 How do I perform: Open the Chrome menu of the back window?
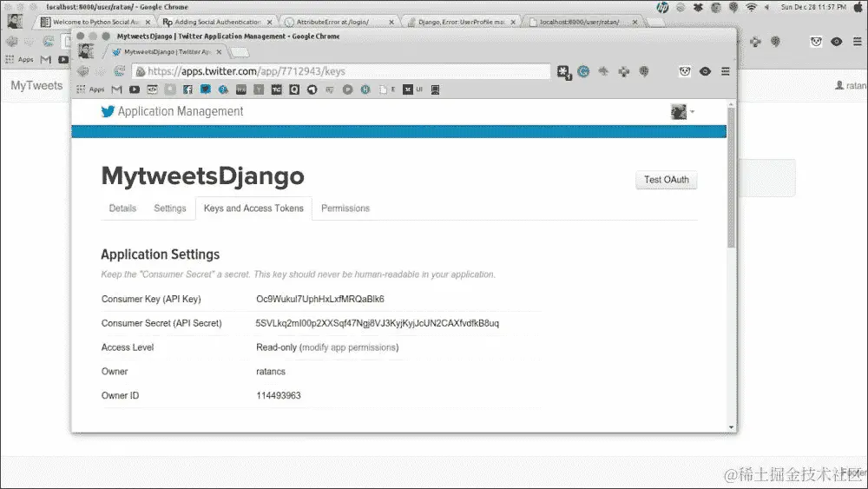coord(857,42)
